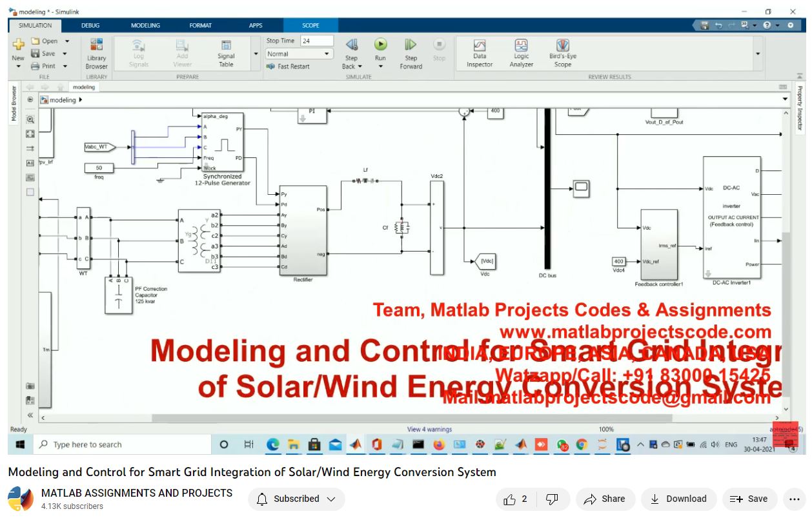
Task: Switch to the APPS tab
Action: 256,25
